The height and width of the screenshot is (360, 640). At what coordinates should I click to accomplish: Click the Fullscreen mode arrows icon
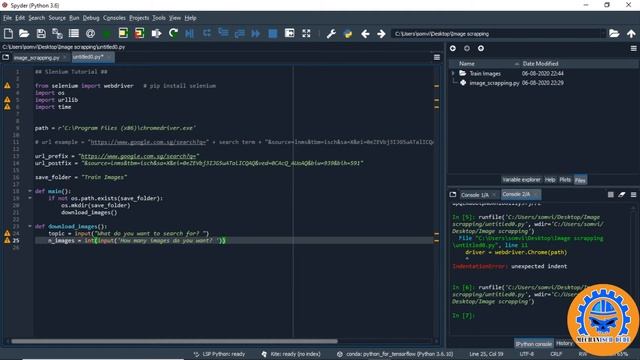click(x=306, y=33)
